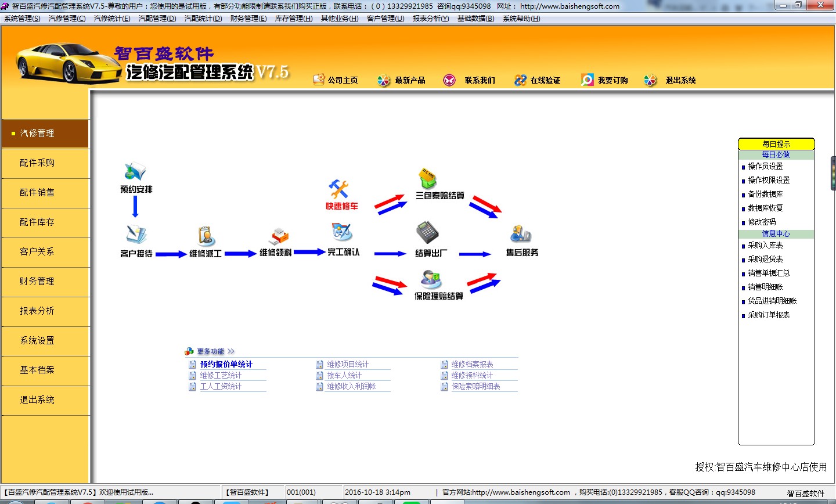The height and width of the screenshot is (504, 836).
Task: Click 数据库恢复 in daily tips panel
Action: tap(765, 208)
